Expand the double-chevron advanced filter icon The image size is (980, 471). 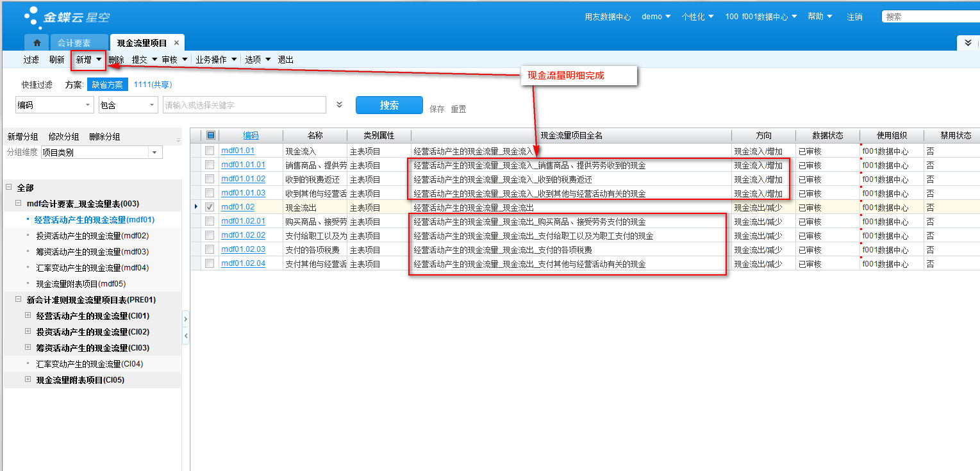tap(339, 104)
